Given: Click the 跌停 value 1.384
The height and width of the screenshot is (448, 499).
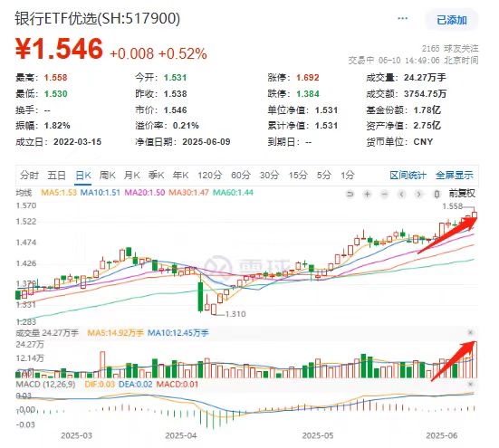Looking at the screenshot, I should [308, 94].
